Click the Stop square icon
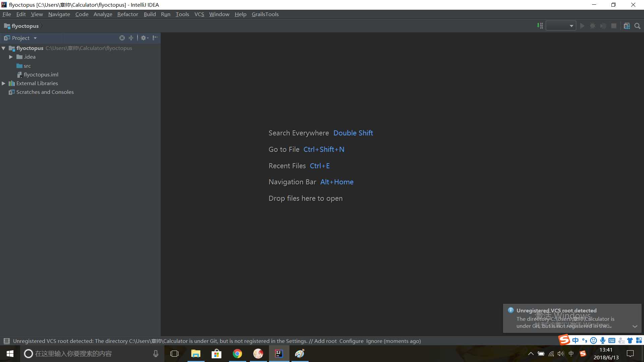644x362 pixels. 614,26
